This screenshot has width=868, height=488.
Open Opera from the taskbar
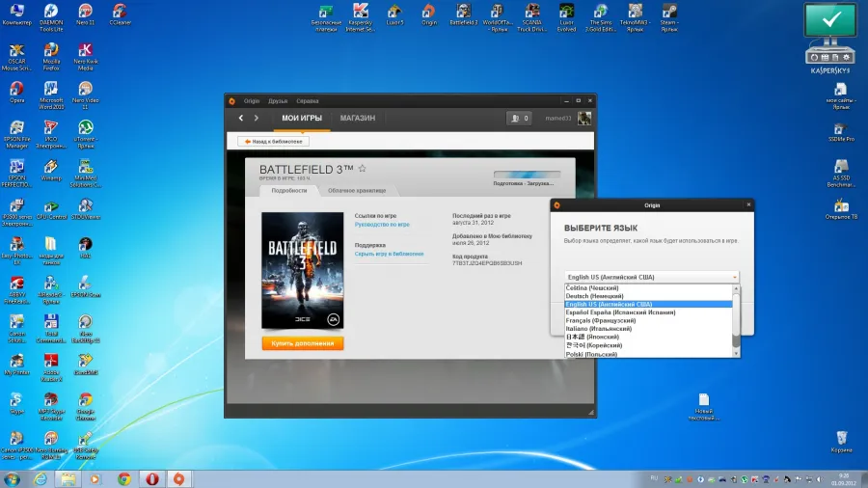pos(151,478)
